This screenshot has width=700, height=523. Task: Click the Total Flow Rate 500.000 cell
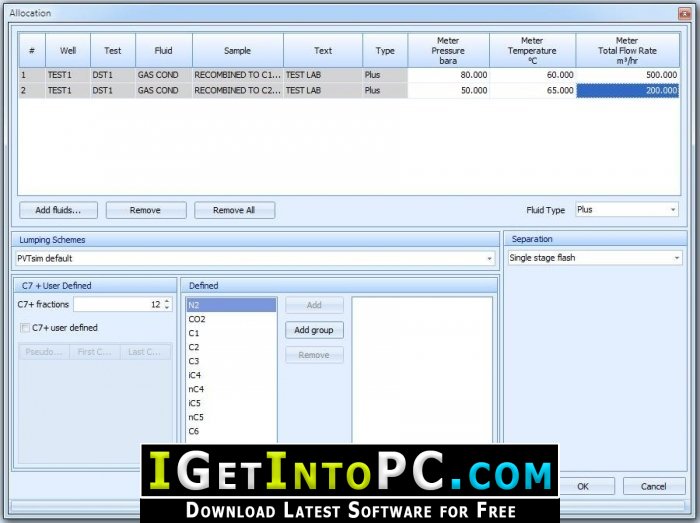tap(628, 75)
